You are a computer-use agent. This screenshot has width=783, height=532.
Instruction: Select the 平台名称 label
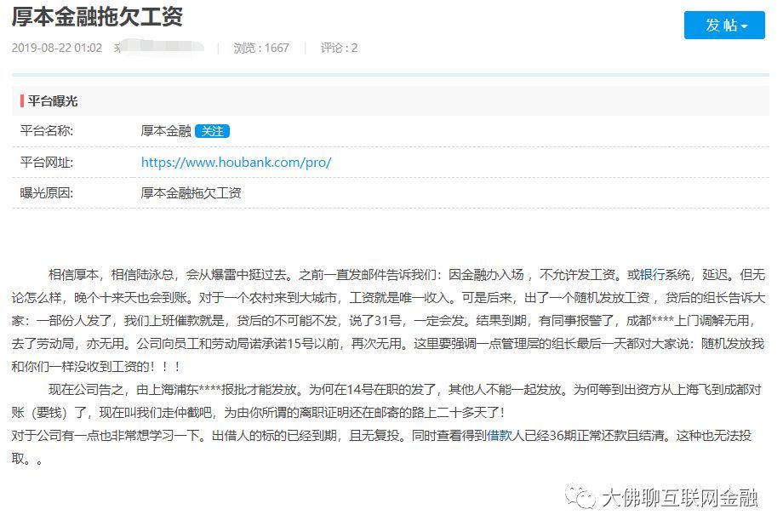pyautogui.click(x=47, y=131)
